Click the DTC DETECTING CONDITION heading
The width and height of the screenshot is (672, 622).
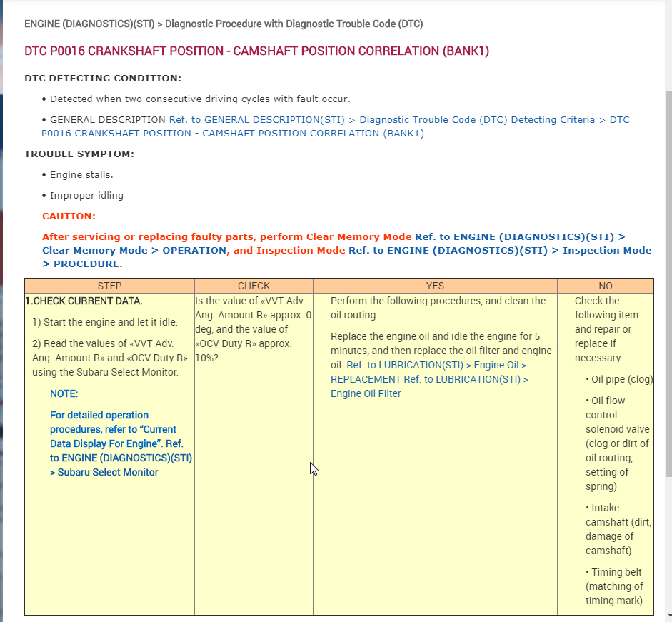[x=103, y=79]
